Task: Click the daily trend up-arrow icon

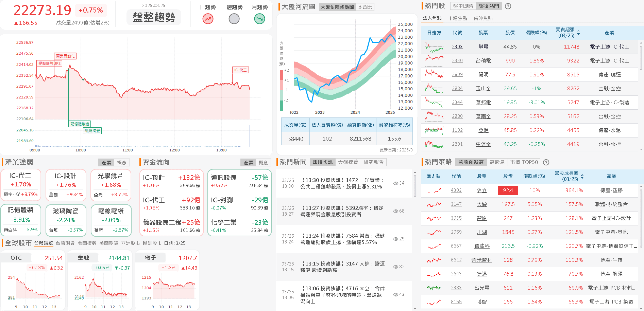Action: pos(208,19)
